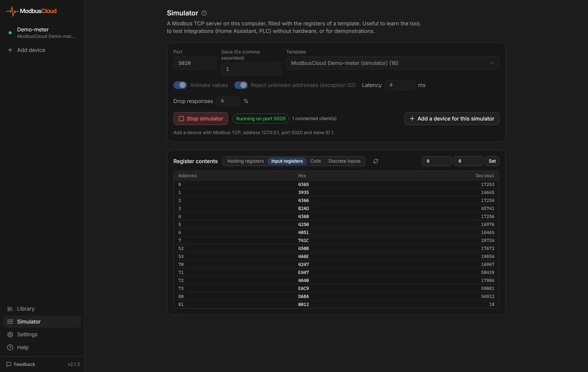The width and height of the screenshot is (588, 372).
Task: Focus the Slave IDs input field
Action: 251,69
